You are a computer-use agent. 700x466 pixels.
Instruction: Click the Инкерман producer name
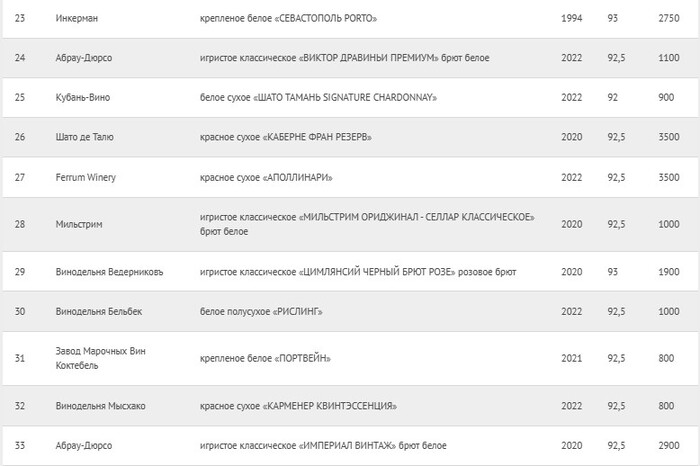click(77, 19)
